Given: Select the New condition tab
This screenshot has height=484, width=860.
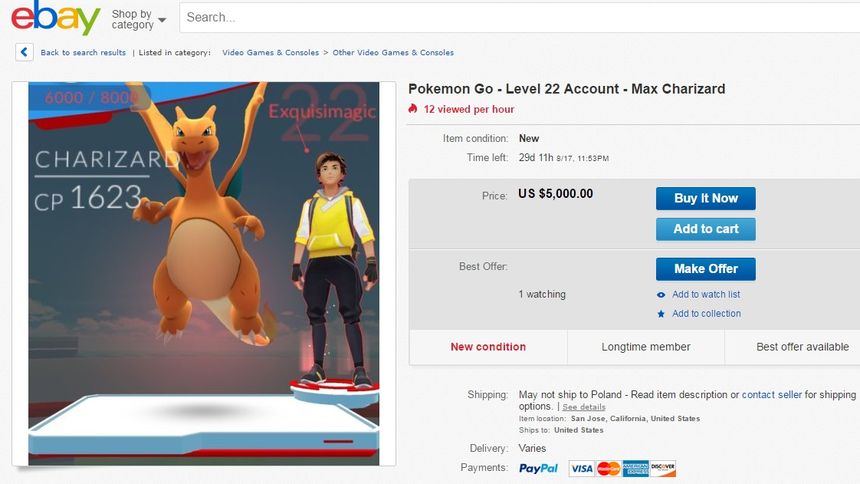Looking at the screenshot, I should point(488,347).
